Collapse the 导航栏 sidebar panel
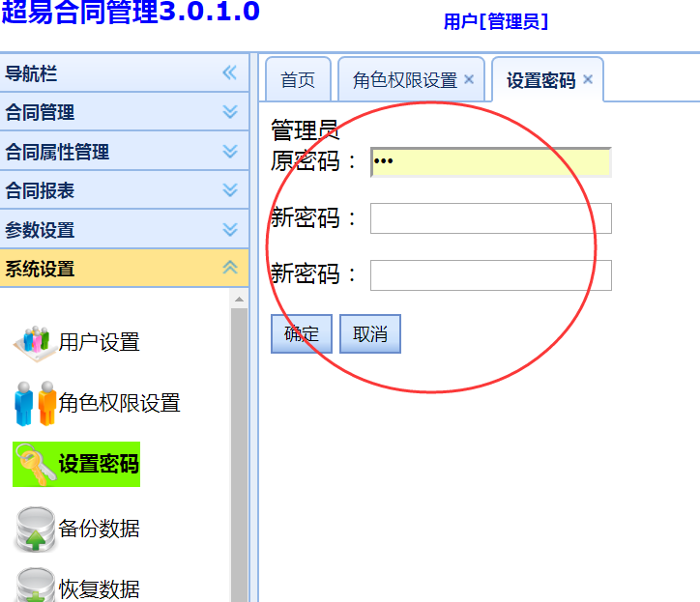 point(229,73)
